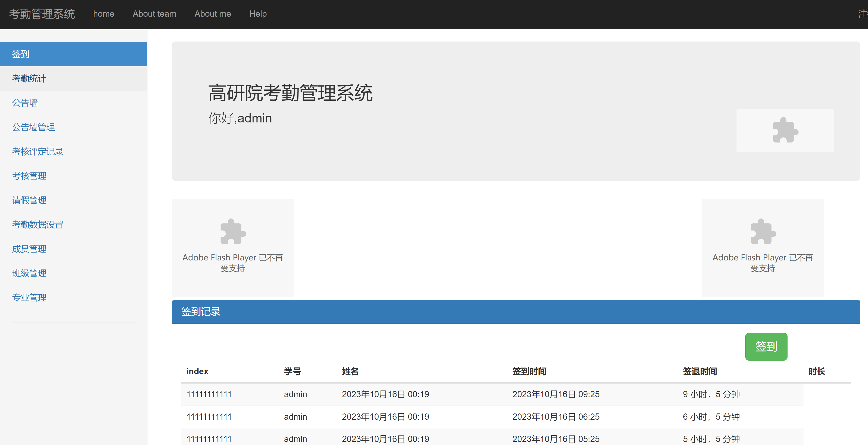Click the 考勤管理系统 brand title
This screenshot has width=868, height=445.
click(x=42, y=14)
